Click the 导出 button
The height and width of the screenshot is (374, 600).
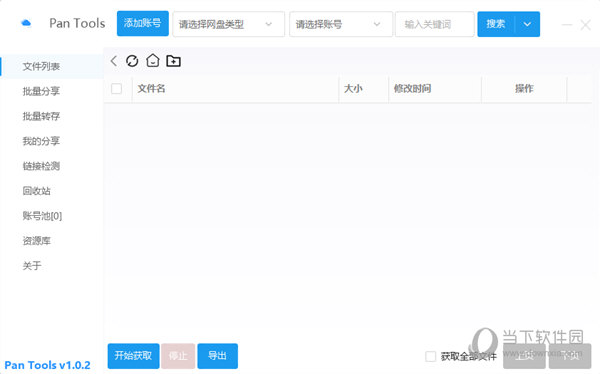[217, 356]
